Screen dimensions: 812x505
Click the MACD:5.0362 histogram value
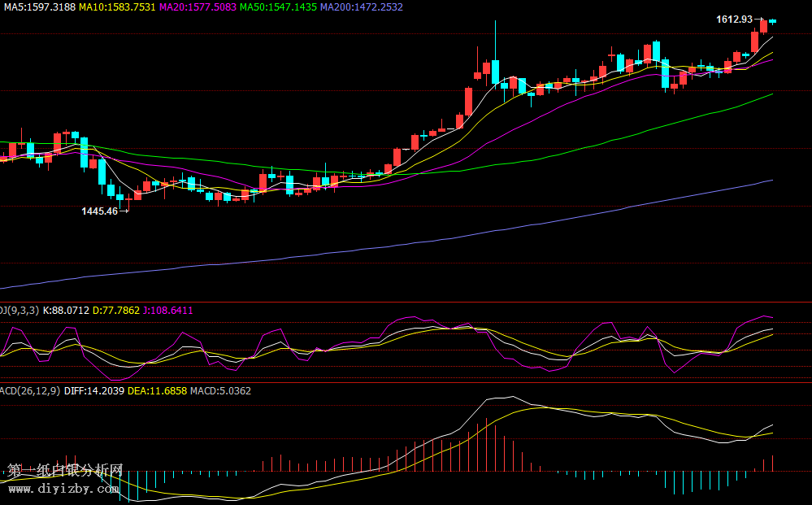click(x=220, y=391)
